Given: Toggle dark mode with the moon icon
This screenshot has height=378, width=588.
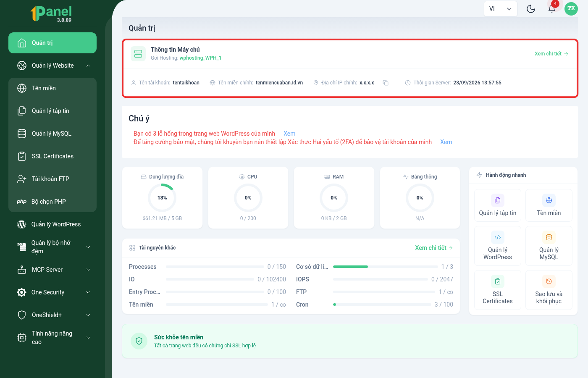Looking at the screenshot, I should click(531, 9).
